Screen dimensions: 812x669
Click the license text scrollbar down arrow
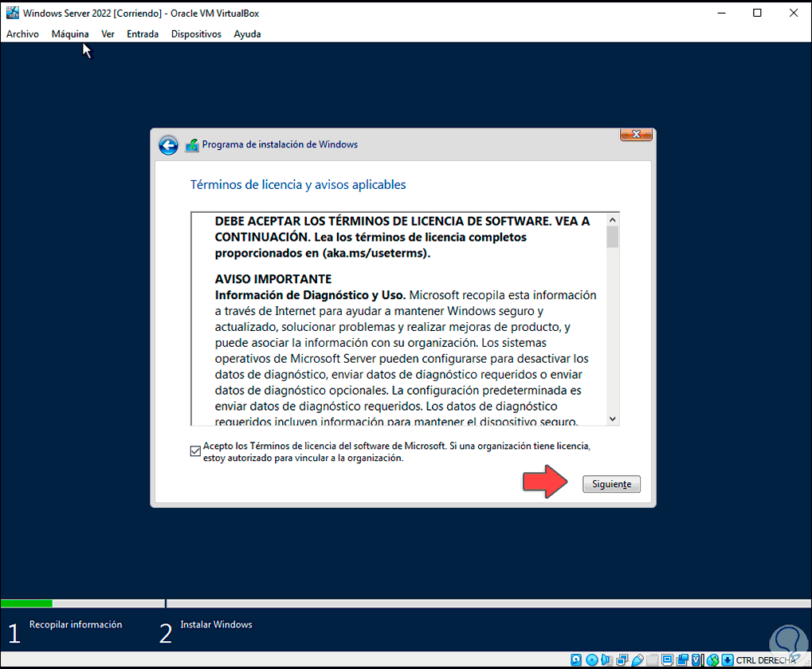point(613,419)
